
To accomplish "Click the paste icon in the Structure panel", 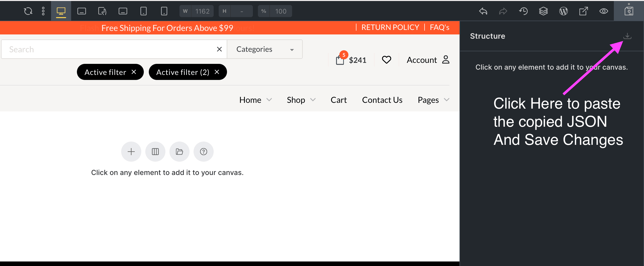I will coord(627,36).
